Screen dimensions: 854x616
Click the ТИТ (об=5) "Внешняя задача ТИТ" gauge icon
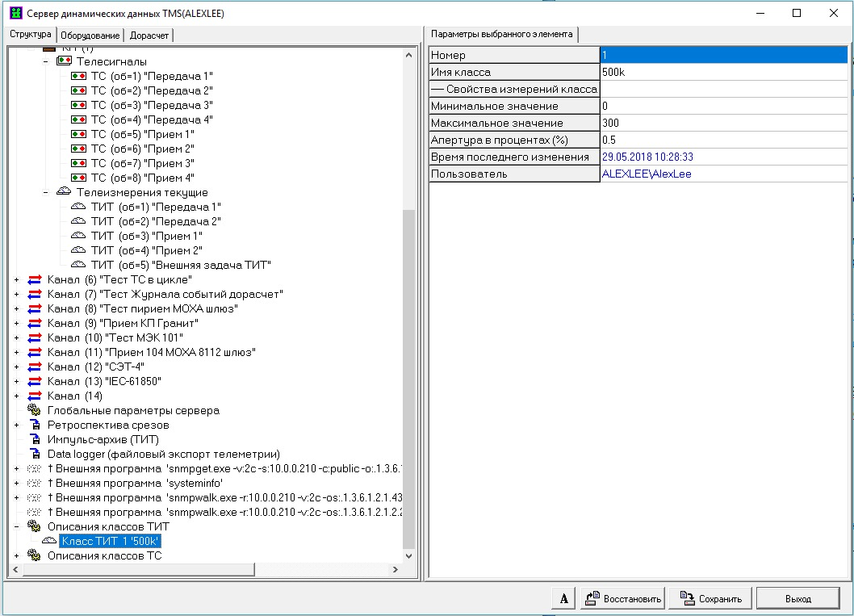coord(79,265)
